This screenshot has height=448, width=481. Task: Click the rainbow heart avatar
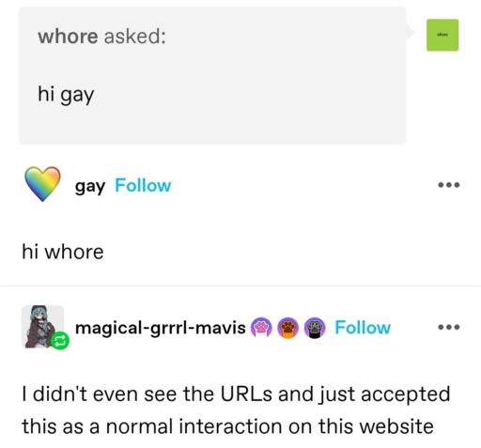click(x=42, y=184)
